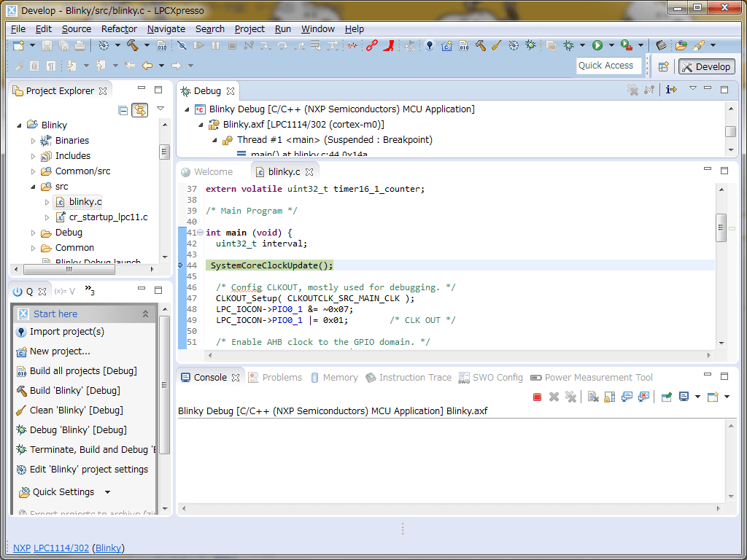Expand Quick Settings dropdown arrow
747x560 pixels.
tap(108, 492)
